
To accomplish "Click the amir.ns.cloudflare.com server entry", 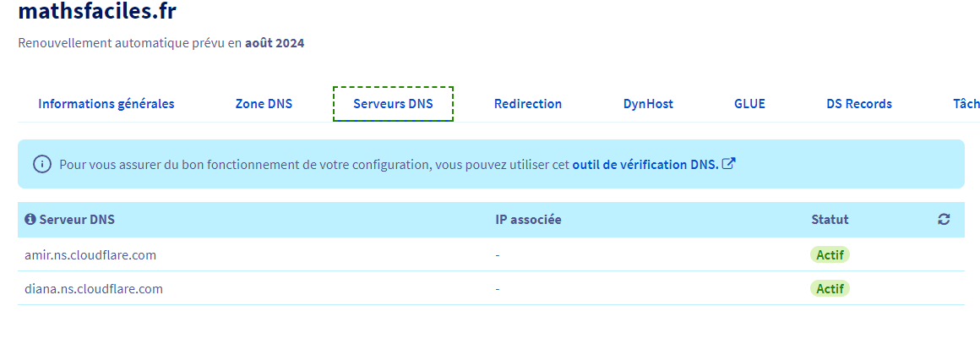I will point(90,254).
